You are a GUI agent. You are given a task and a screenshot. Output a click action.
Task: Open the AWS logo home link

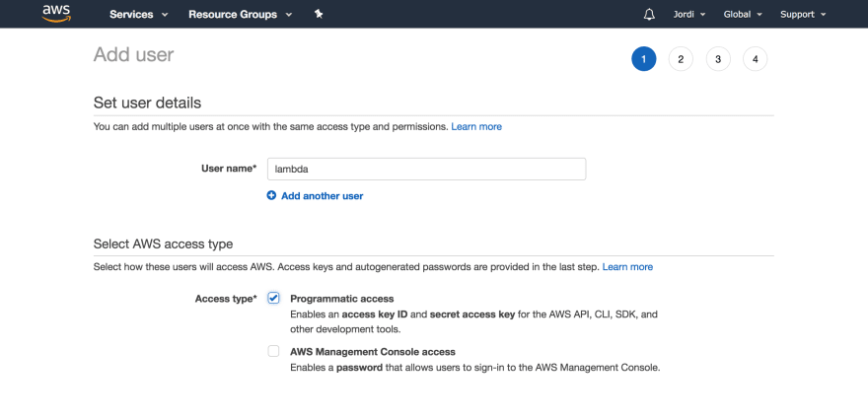coord(56,13)
